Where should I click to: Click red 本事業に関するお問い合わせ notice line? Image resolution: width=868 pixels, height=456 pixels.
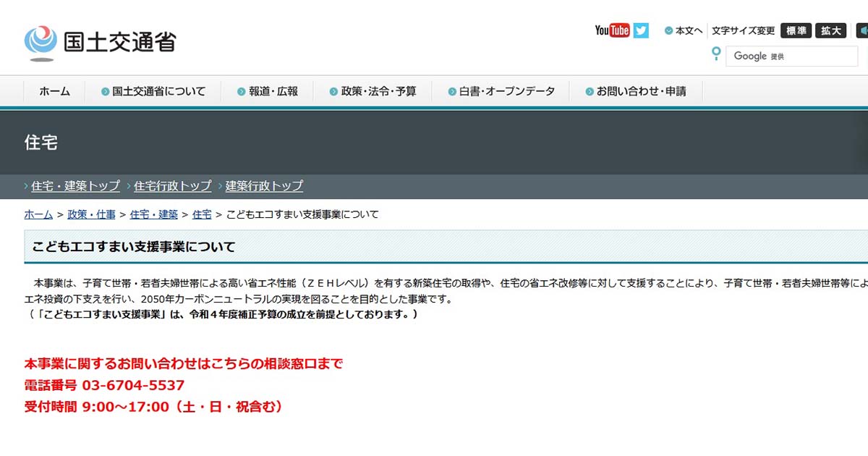coord(184,364)
